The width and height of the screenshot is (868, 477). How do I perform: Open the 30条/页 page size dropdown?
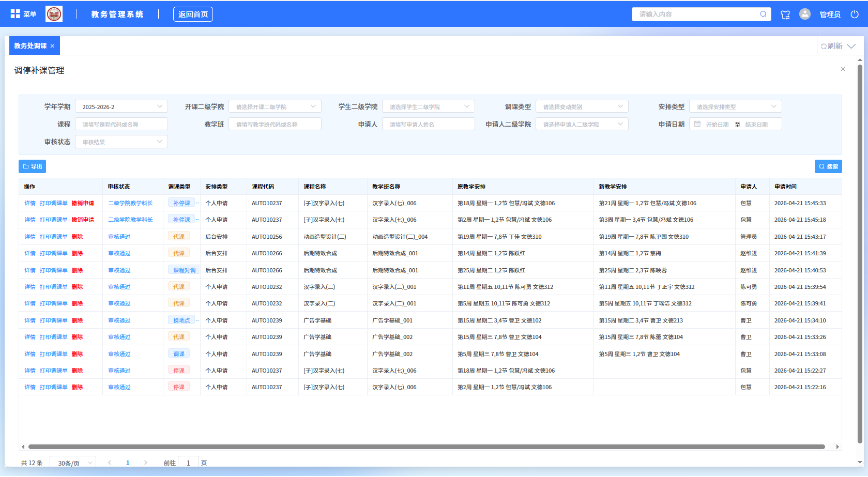(x=73, y=463)
